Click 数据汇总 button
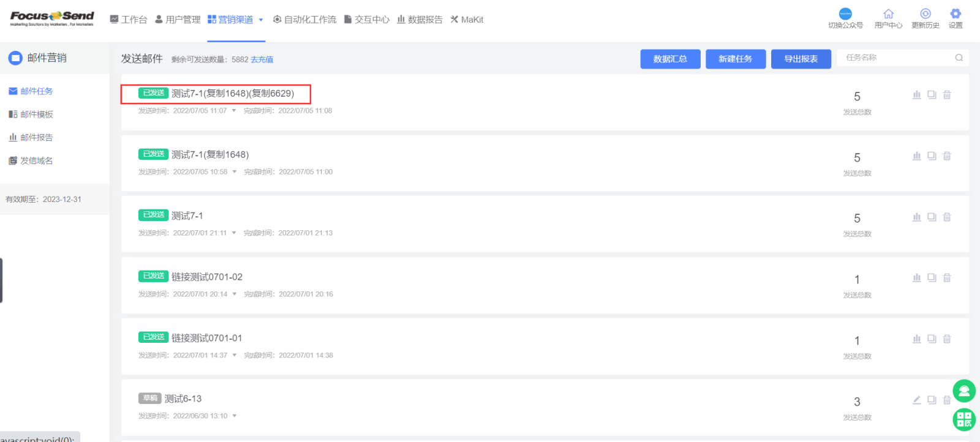The height and width of the screenshot is (442, 980). click(x=670, y=59)
